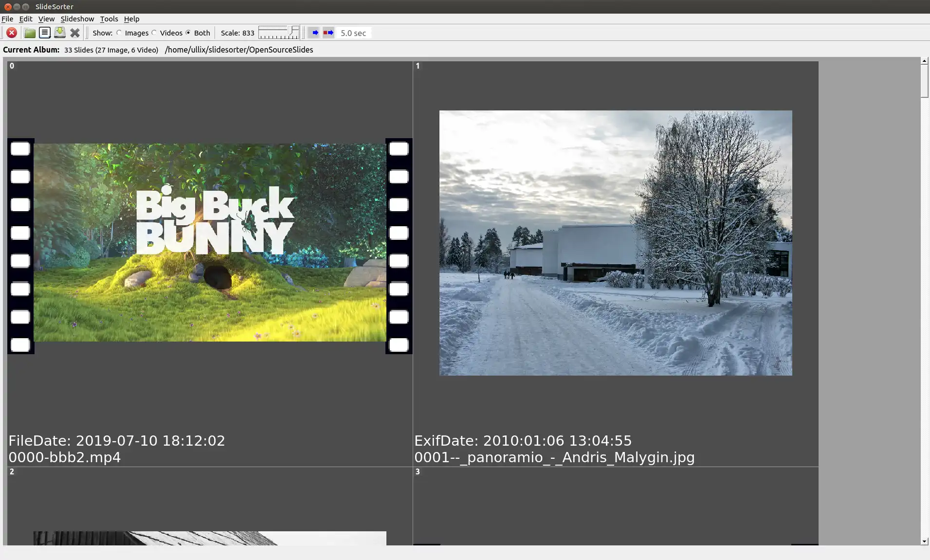Image resolution: width=930 pixels, height=560 pixels.
Task: Click the Scale: 833 label
Action: [237, 33]
